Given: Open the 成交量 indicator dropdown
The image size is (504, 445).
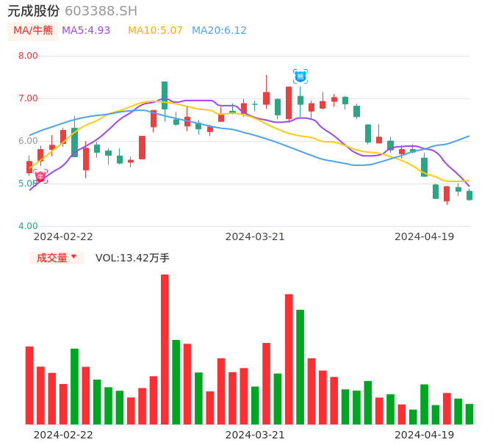Looking at the screenshot, I should [x=57, y=258].
